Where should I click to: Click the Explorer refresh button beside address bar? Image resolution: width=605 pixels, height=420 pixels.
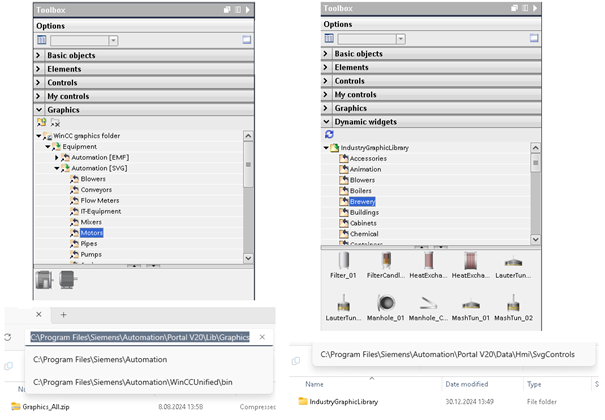(9, 338)
